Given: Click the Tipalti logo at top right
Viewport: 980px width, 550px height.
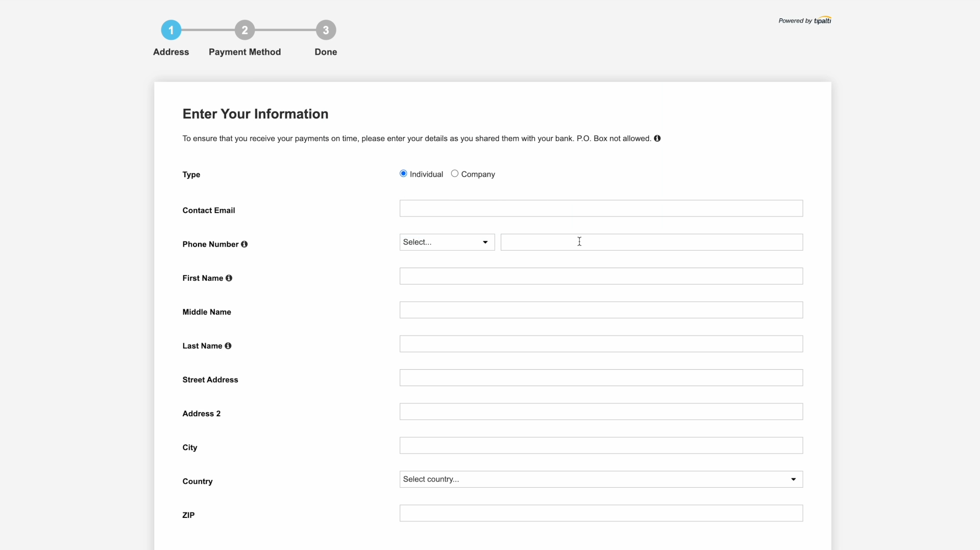Looking at the screenshot, I should point(822,20).
